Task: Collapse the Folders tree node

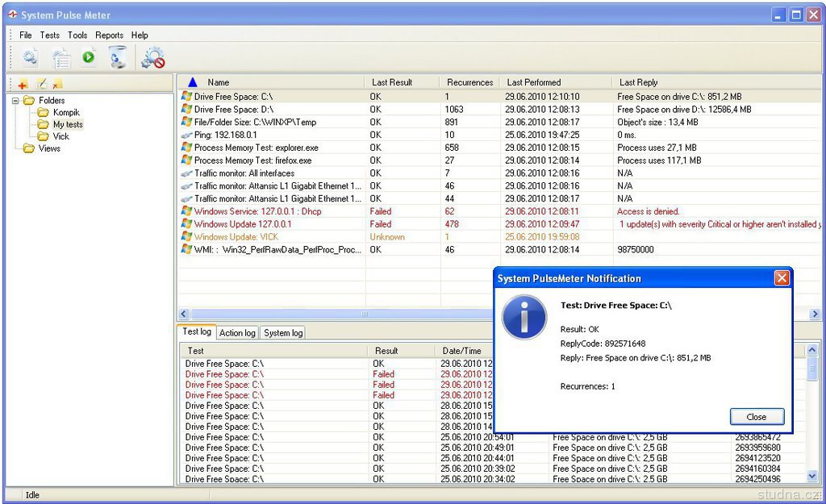Action: click(15, 101)
